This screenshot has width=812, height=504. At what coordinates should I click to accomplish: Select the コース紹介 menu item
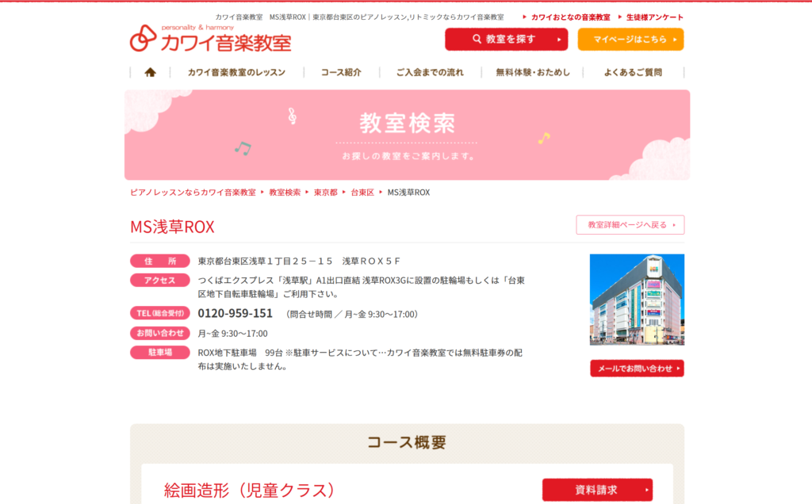(341, 72)
